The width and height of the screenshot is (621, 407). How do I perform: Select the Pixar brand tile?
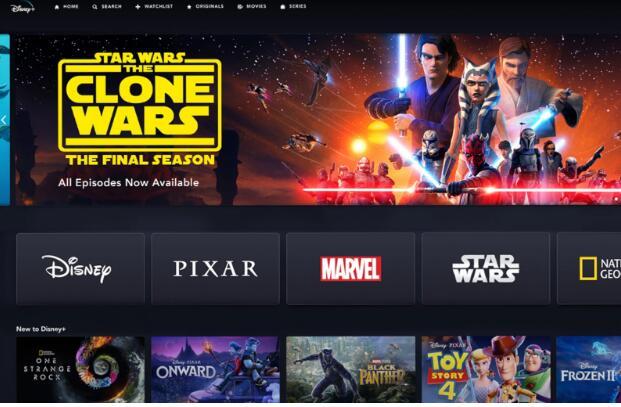click(215, 269)
